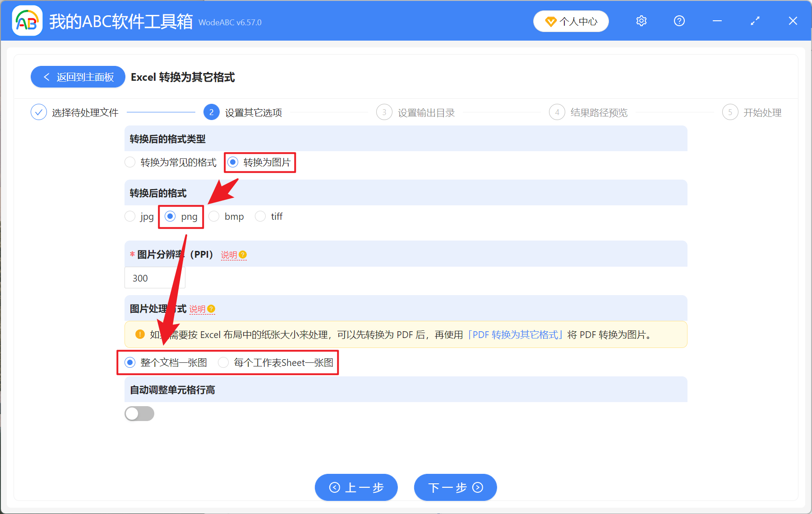Select 转换为图片 radio option

(x=259, y=162)
